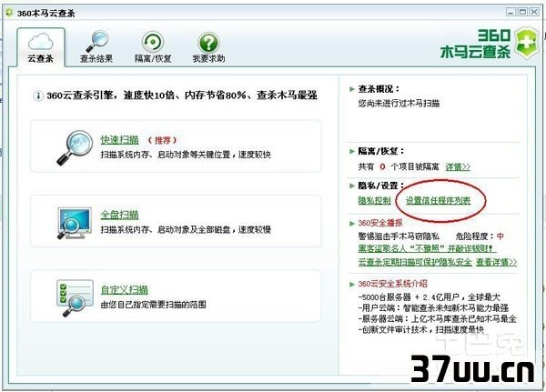
Task: Start 全盘扫描 full disk scan link
Action: (119, 215)
